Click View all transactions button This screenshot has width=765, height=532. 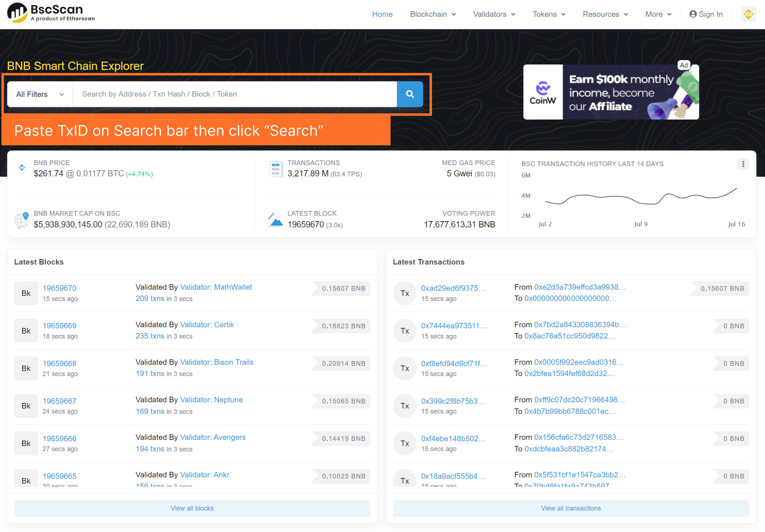pyautogui.click(x=570, y=508)
